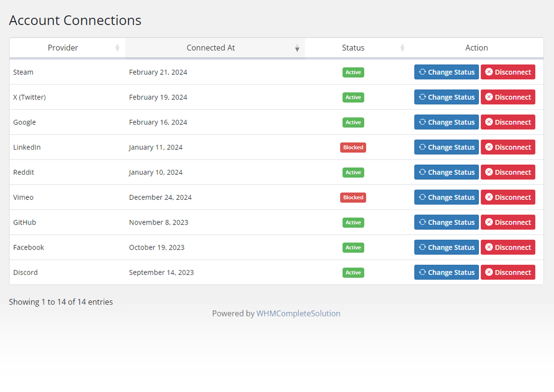
Task: Select the LinkedIn provider name
Action: 27,147
